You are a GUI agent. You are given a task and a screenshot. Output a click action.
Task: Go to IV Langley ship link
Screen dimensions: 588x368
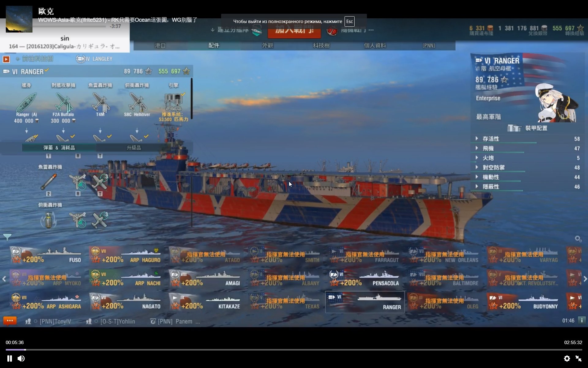(x=94, y=59)
